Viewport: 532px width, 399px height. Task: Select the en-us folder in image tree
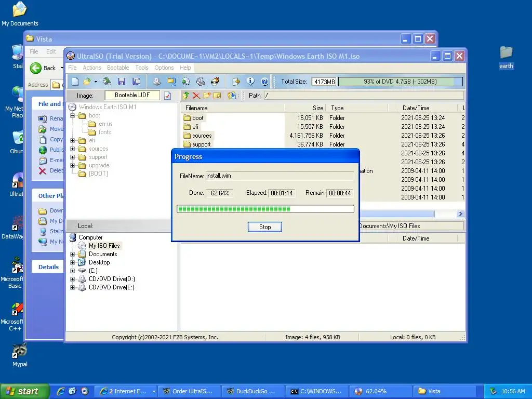tap(105, 124)
